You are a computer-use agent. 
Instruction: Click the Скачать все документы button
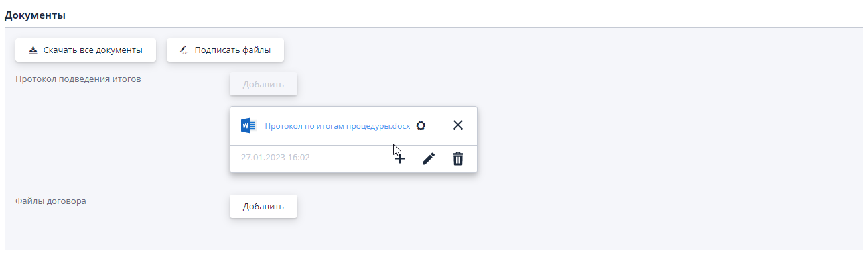click(86, 50)
